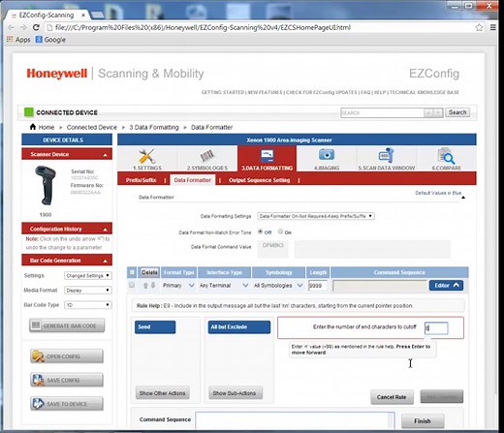Viewport: 504px width, 433px height.
Task: Toggle the Editor button
Action: [446, 285]
